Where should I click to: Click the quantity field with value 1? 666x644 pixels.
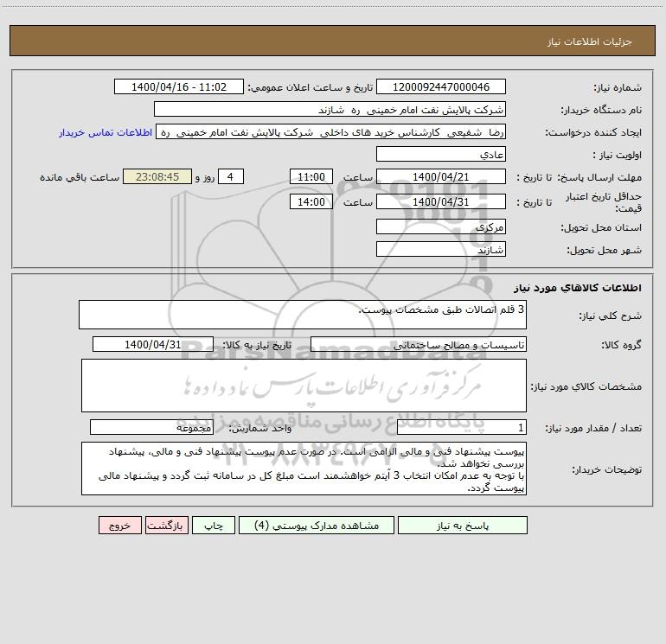(462, 428)
